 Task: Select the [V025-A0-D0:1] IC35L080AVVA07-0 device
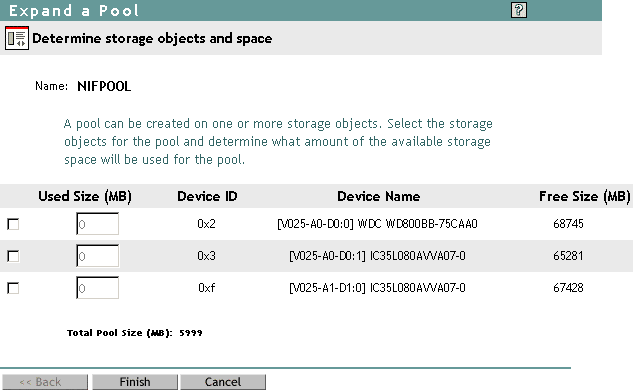click(x=377, y=256)
